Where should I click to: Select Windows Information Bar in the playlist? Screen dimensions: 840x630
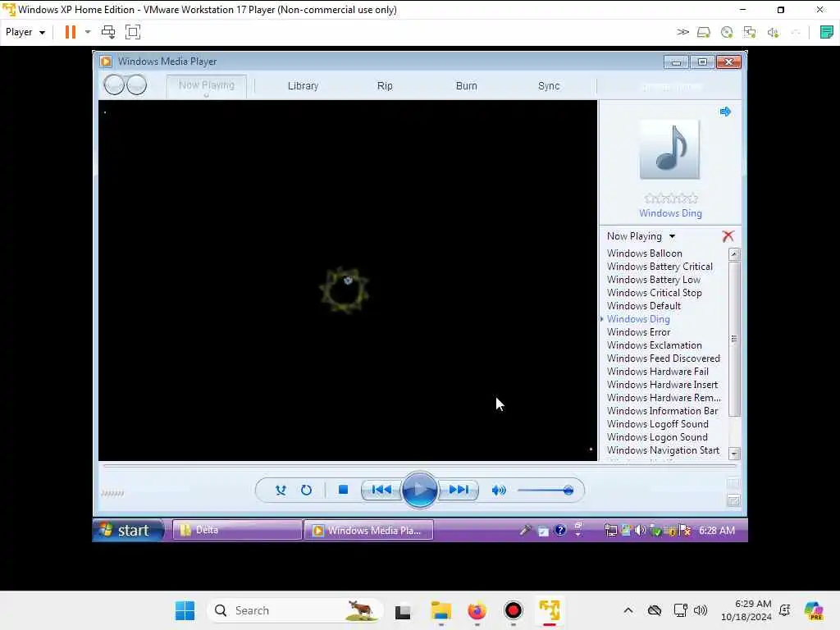[x=662, y=411]
